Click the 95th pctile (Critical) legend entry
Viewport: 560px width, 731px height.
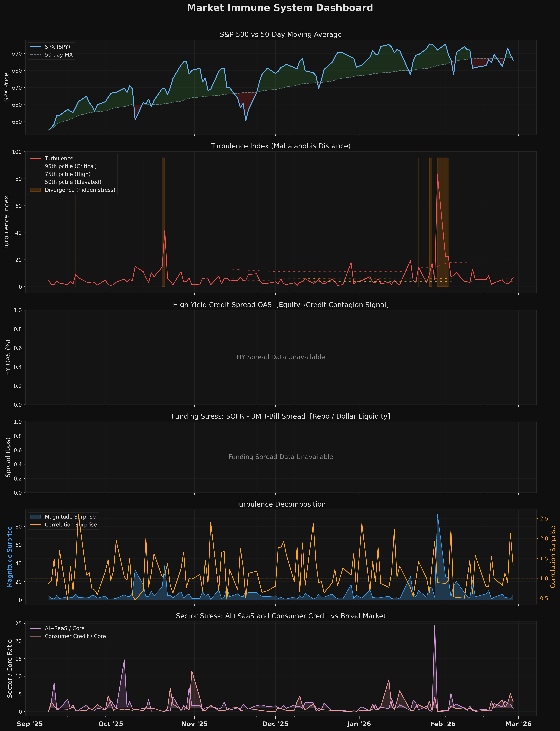tap(71, 166)
